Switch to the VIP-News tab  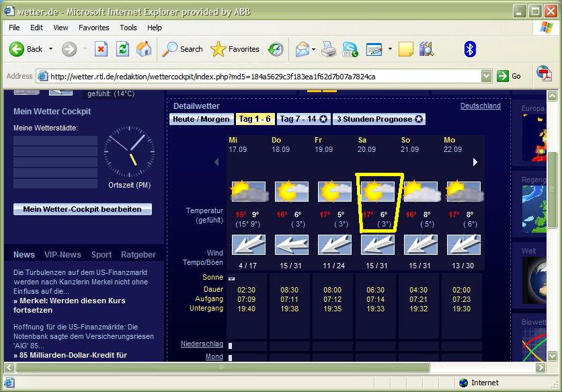click(63, 255)
